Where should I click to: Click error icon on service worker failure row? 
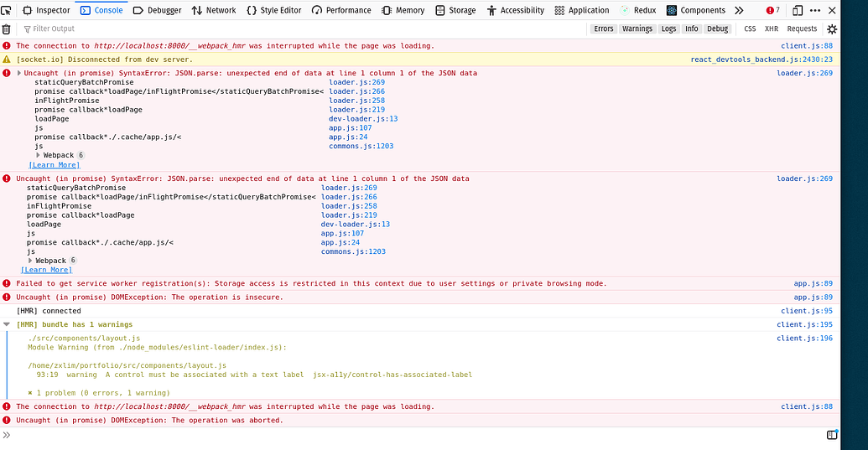pos(7,283)
